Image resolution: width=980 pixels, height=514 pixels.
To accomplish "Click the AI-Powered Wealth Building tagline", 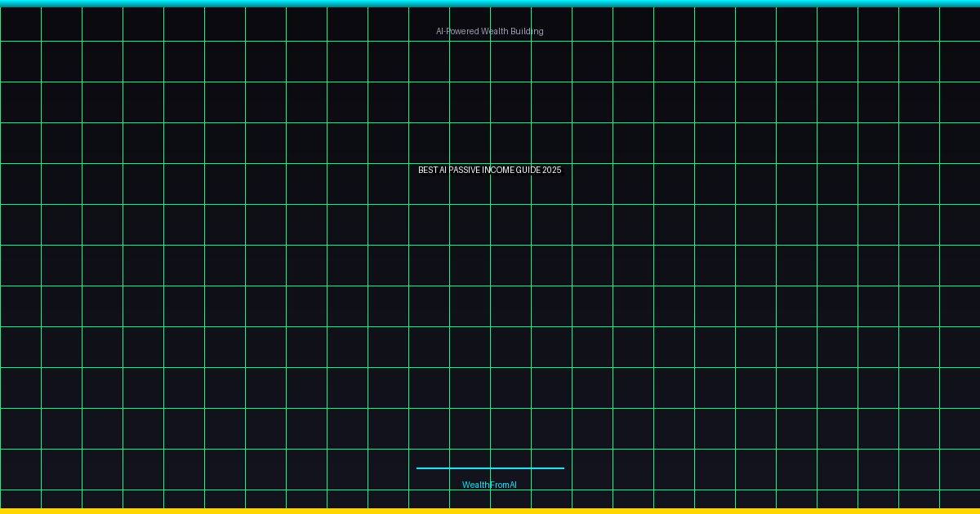I will 489,31.
